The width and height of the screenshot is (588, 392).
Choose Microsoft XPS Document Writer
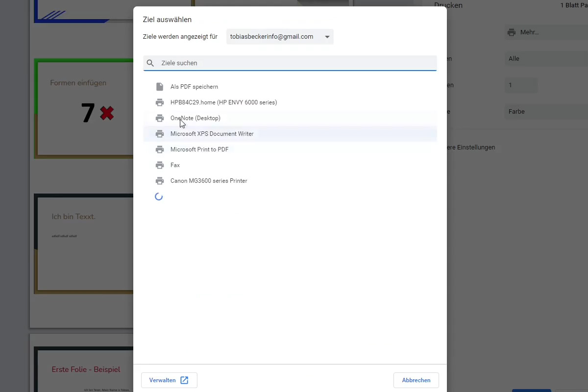coord(290,134)
